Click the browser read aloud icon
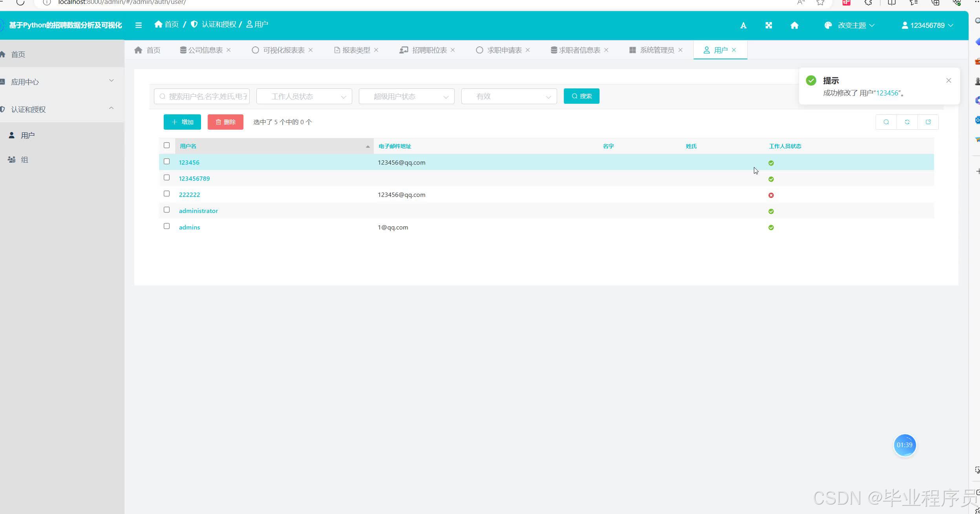 (x=801, y=2)
